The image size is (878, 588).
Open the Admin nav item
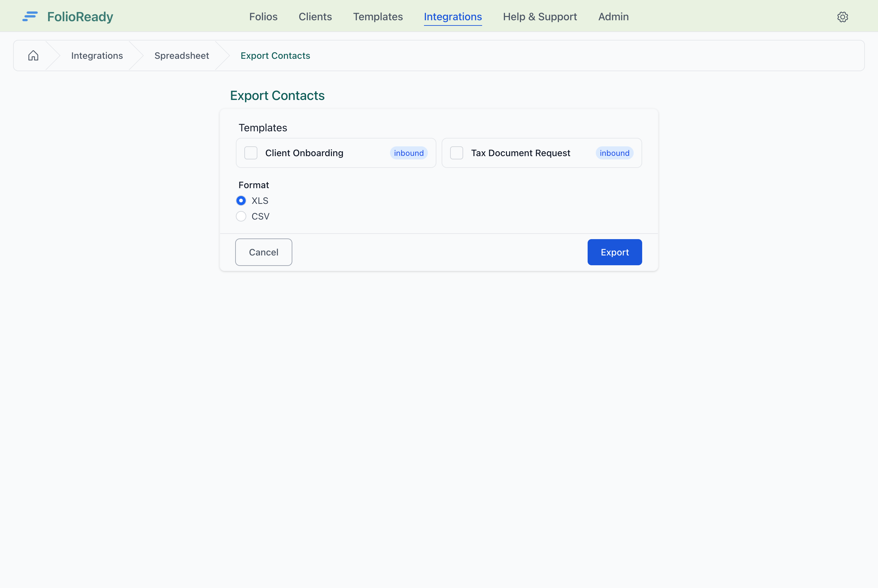pos(613,17)
